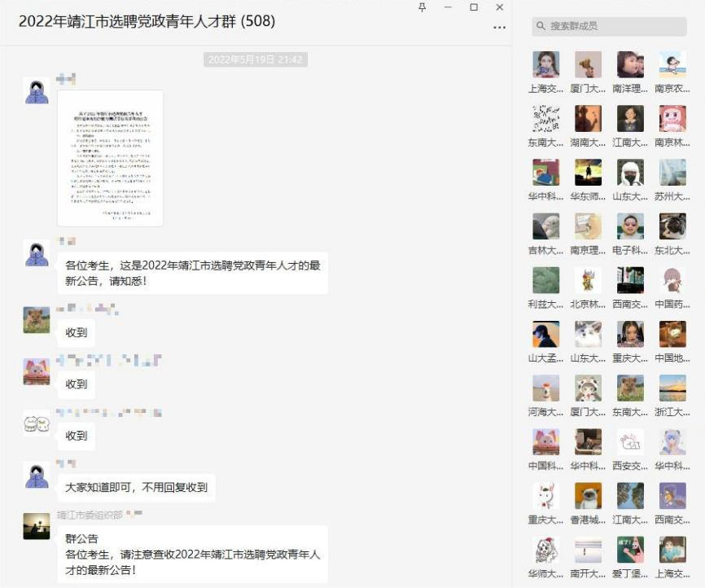Click the search group members field
This screenshot has height=588, width=705.
point(611,26)
